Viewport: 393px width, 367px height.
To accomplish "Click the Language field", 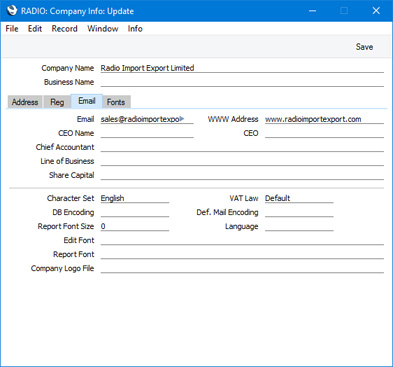I will pyautogui.click(x=299, y=226).
